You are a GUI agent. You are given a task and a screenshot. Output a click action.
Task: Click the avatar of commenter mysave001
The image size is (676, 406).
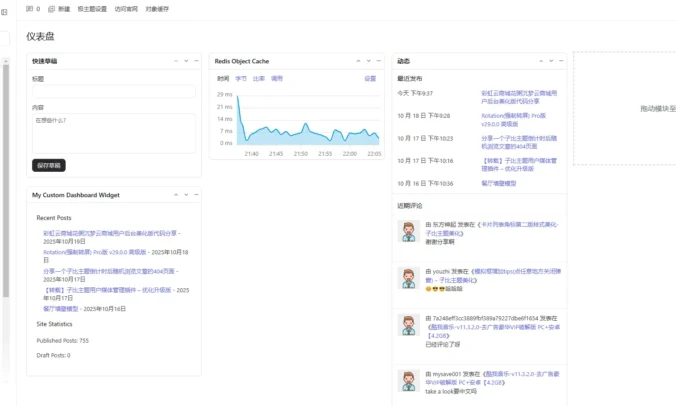[408, 381]
